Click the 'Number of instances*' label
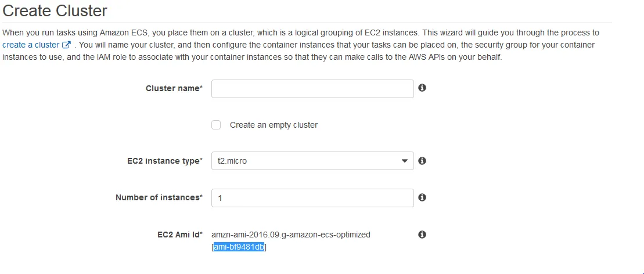 (159, 197)
